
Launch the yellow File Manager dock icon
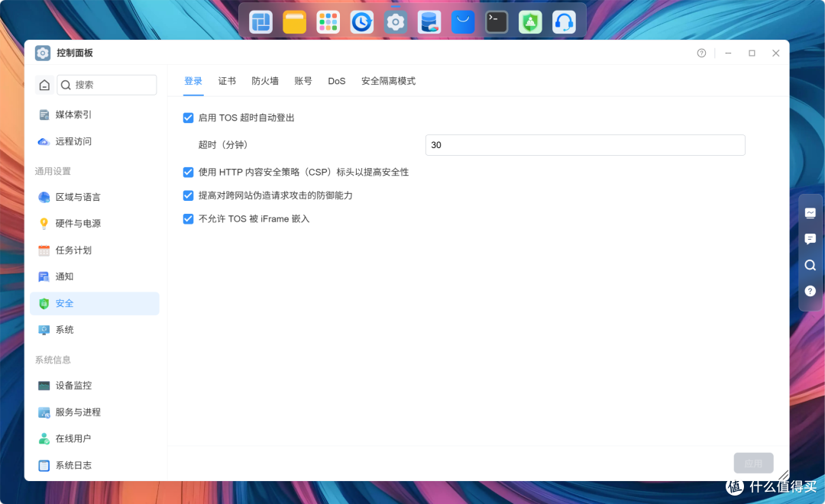[x=295, y=22]
